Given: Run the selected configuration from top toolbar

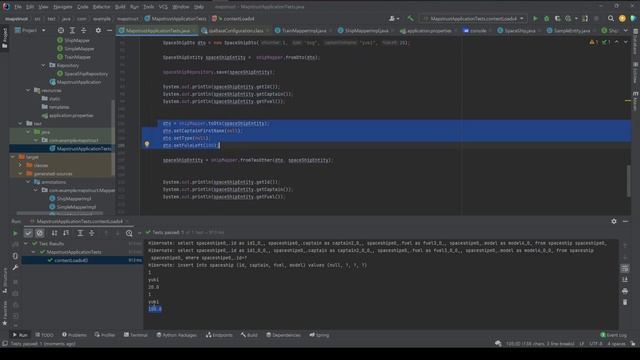Looking at the screenshot, I should [x=536, y=18].
